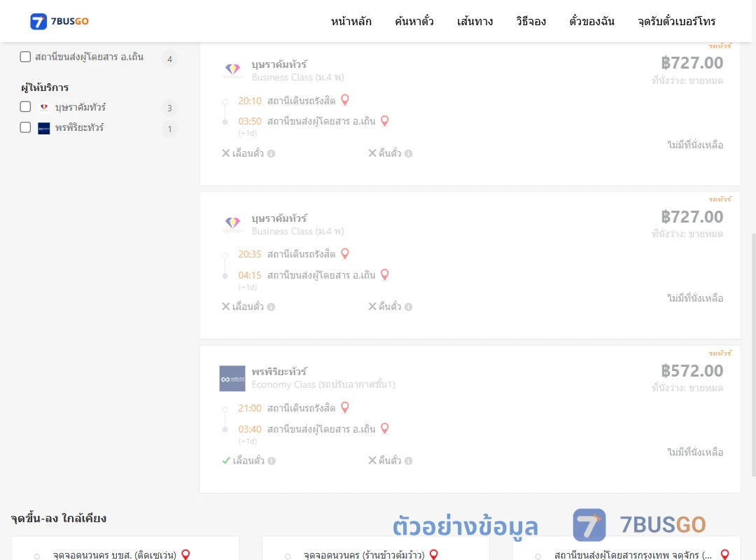Open สถานีขนส่งผู้โดยสารกรุงเทพ จตุจักร nearby stop
This screenshot has width=756, height=560.
[x=633, y=554]
